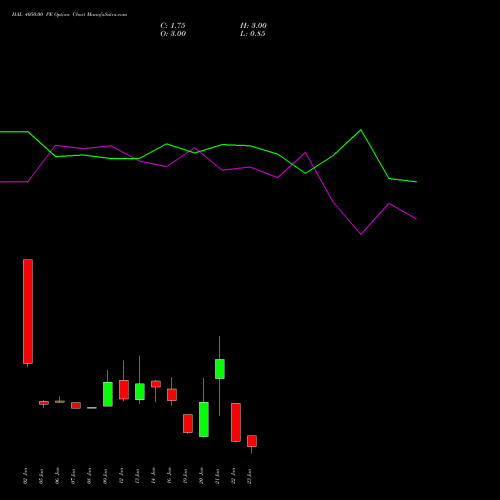The height and width of the screenshot is (500, 500).
Task: Click the red candle for 22 Jan
Action: click(236, 422)
